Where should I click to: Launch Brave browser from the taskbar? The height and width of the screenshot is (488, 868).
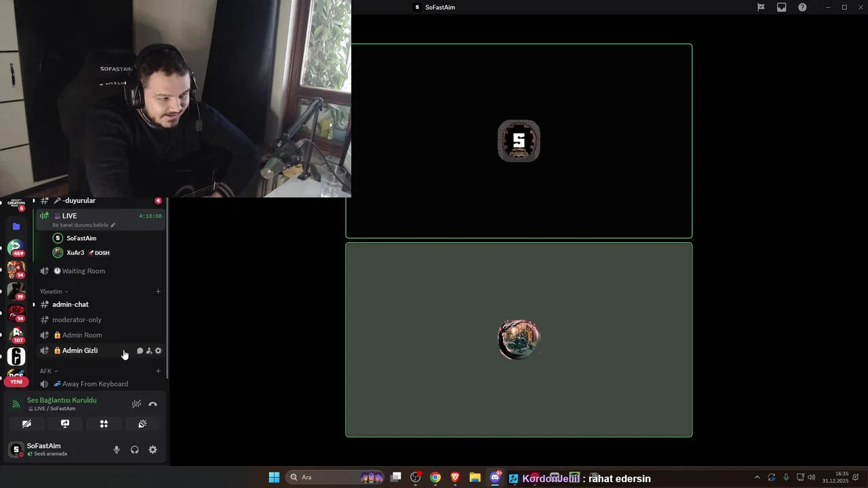pos(455,477)
